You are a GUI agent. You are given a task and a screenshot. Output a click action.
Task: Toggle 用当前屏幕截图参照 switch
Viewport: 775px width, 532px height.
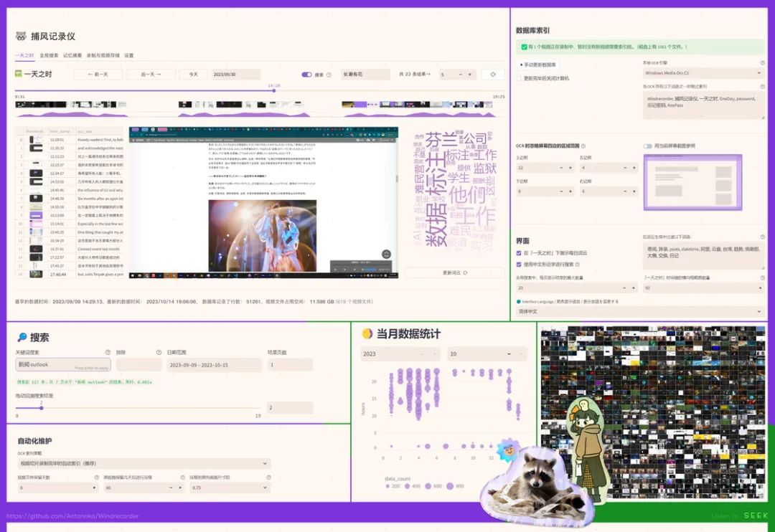click(x=647, y=146)
